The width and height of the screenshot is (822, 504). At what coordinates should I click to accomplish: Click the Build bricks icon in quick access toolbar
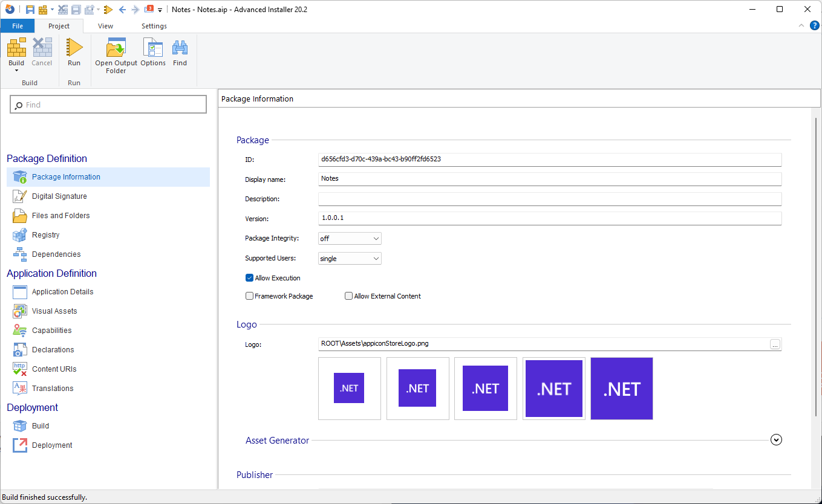point(43,9)
